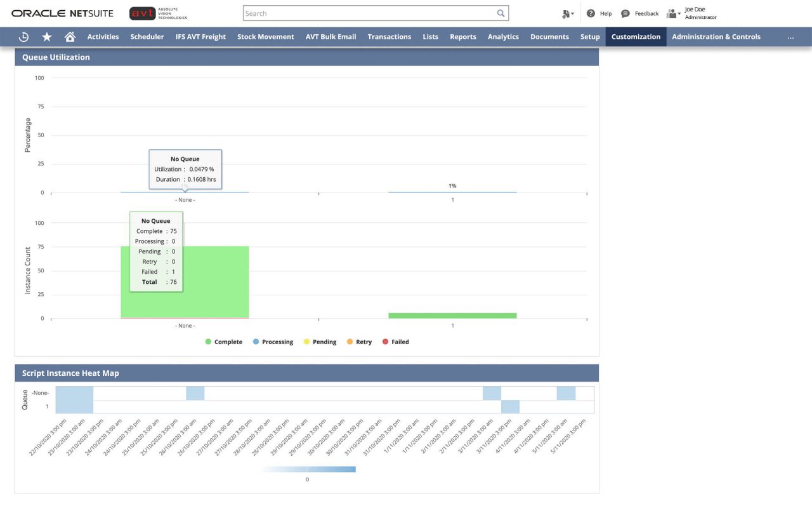Open the quick Create New icon
The image size is (812, 508).
565,13
